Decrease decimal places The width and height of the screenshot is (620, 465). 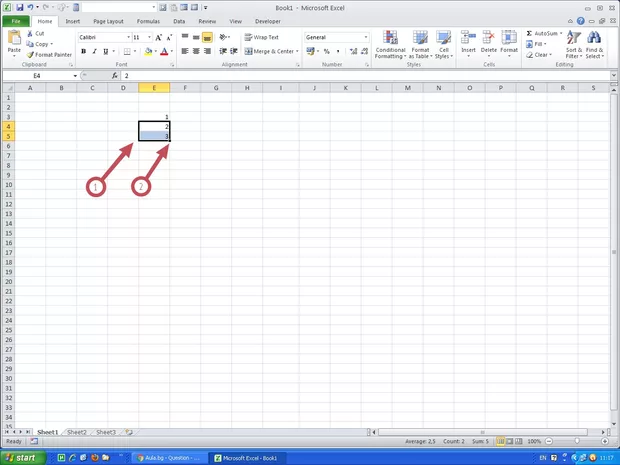[x=364, y=51]
